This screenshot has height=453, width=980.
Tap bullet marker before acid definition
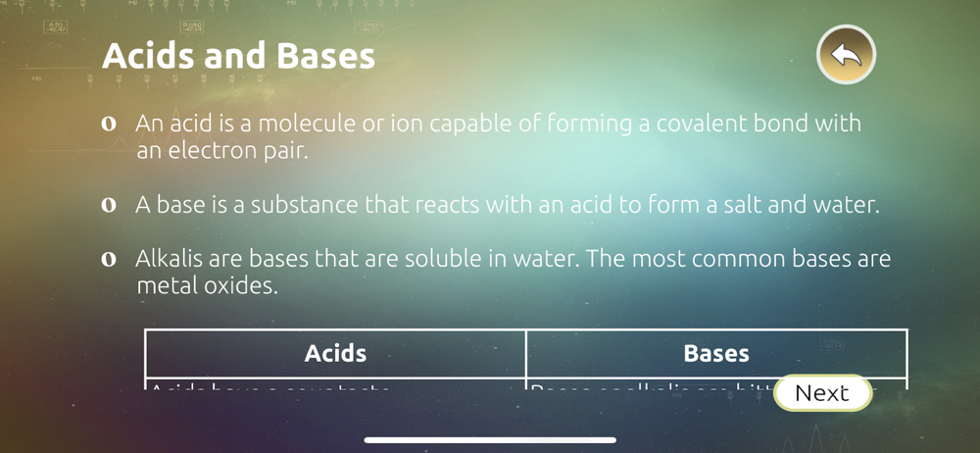(109, 124)
